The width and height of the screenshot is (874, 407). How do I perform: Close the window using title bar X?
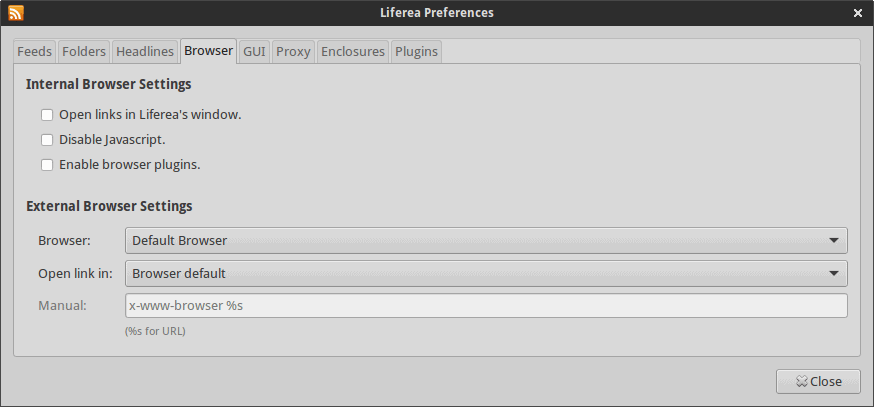click(x=858, y=13)
